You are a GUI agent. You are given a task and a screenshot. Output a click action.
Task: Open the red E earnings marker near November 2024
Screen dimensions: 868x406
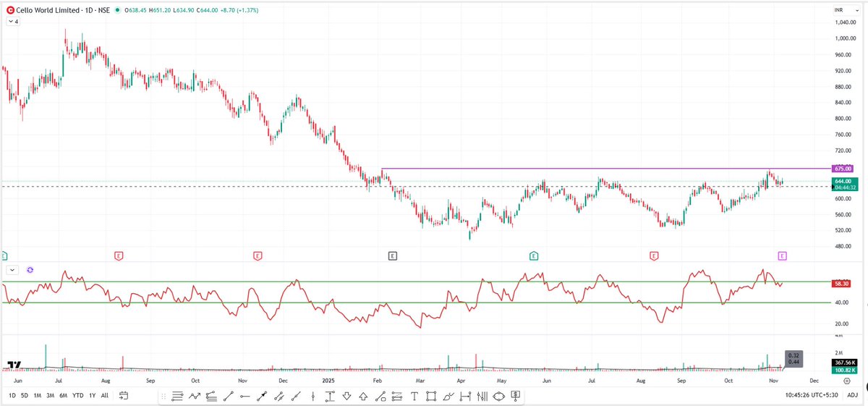pyautogui.click(x=258, y=255)
